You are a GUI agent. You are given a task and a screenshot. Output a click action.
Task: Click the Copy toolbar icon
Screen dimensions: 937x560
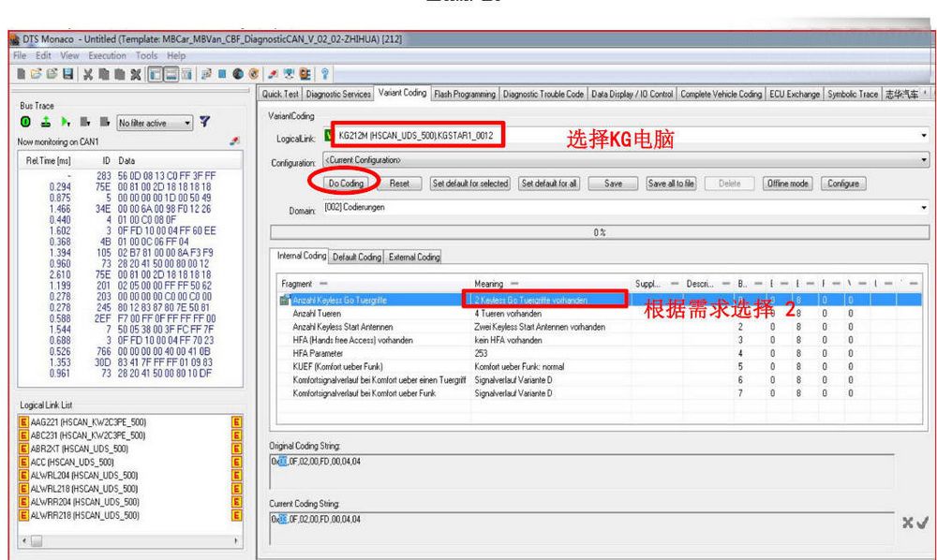click(103, 74)
